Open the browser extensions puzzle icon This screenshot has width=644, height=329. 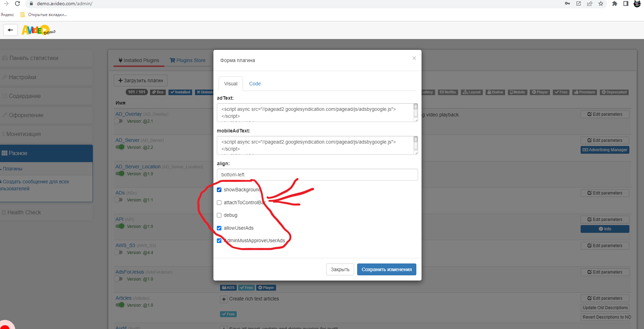(615, 3)
